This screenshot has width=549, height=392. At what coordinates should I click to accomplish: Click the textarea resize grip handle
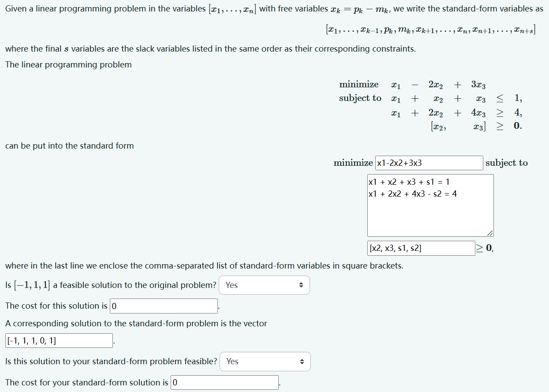click(x=490, y=232)
